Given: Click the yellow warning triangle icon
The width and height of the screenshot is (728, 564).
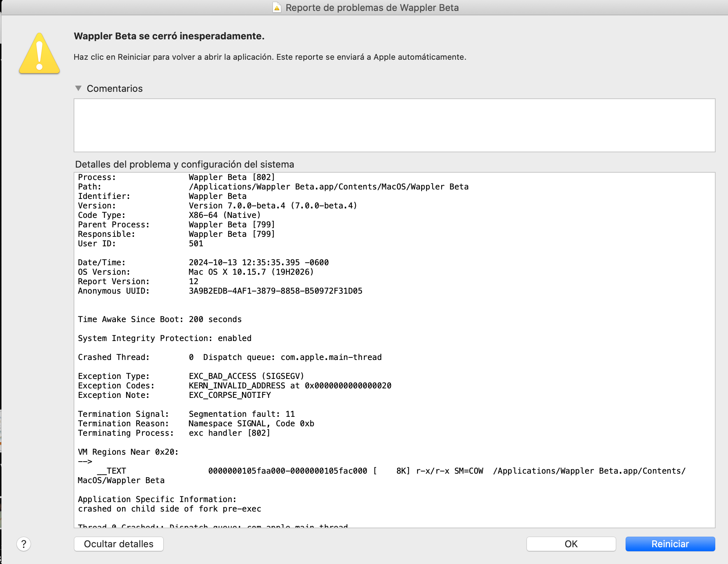Looking at the screenshot, I should [39, 54].
